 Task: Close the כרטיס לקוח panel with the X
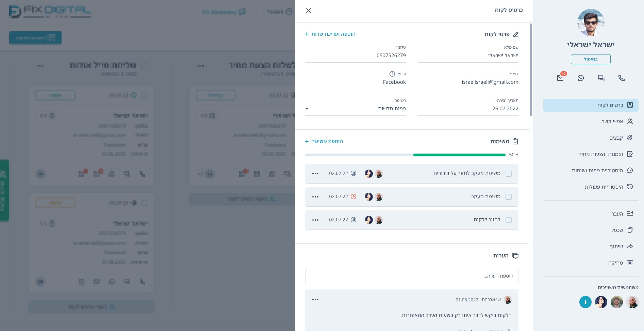[x=309, y=11]
